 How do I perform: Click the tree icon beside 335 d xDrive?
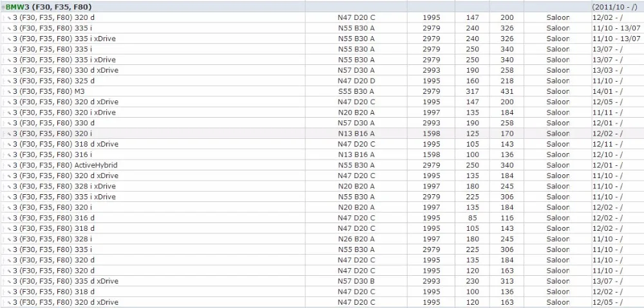point(8,282)
